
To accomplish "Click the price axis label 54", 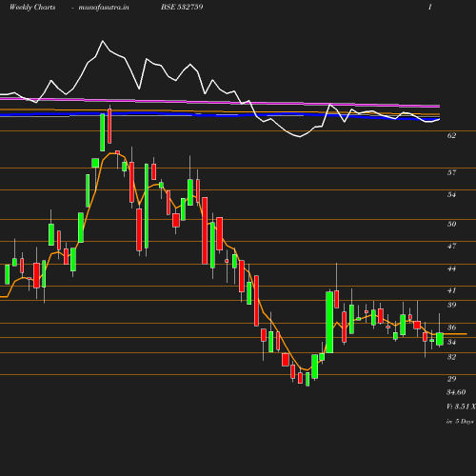I will (451, 194).
